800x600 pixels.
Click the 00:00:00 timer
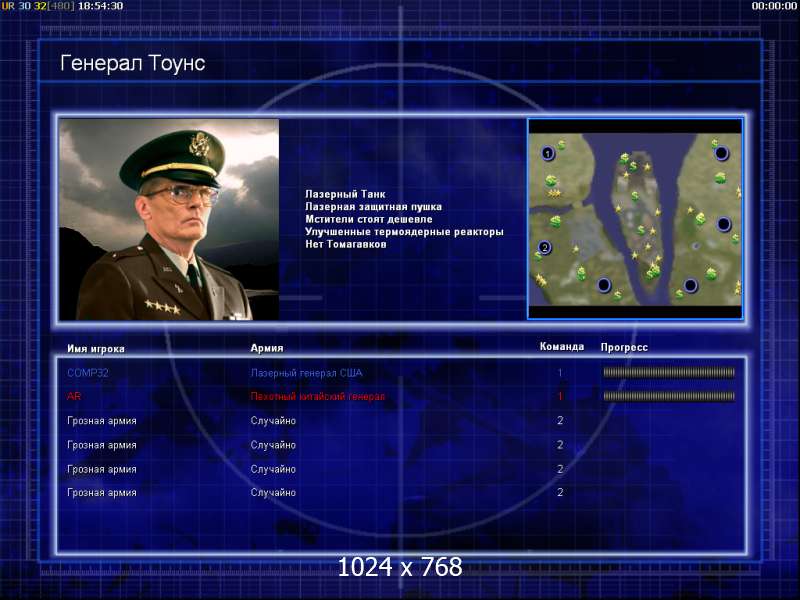pyautogui.click(x=774, y=6)
